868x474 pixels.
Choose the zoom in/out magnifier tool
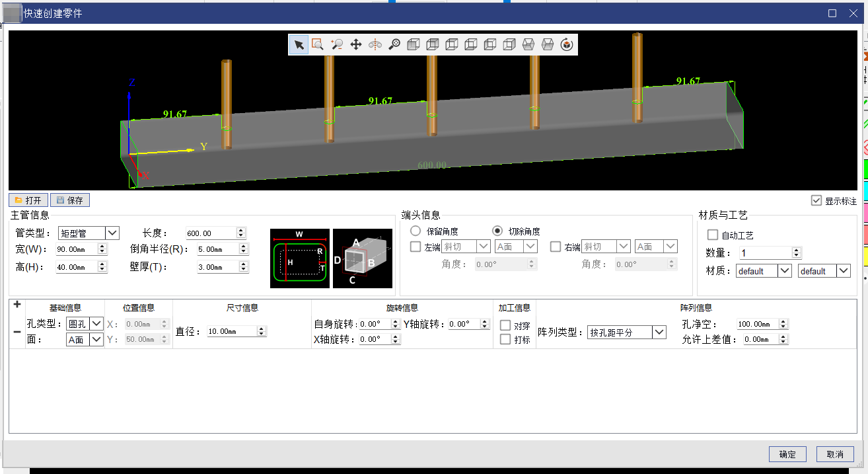point(337,44)
